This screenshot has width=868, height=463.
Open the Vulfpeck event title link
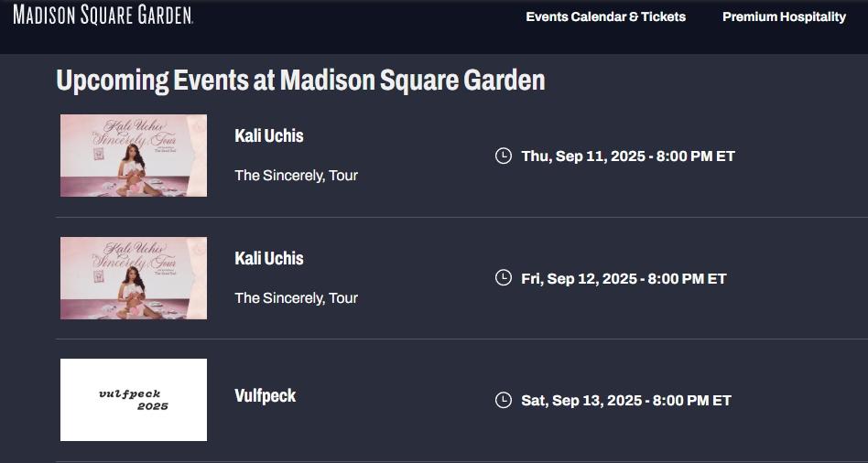pos(266,395)
